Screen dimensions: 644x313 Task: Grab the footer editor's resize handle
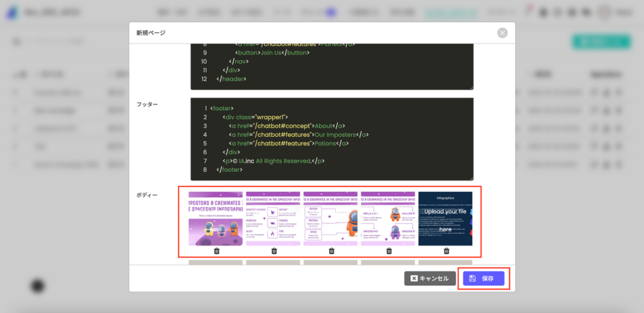click(x=470, y=178)
